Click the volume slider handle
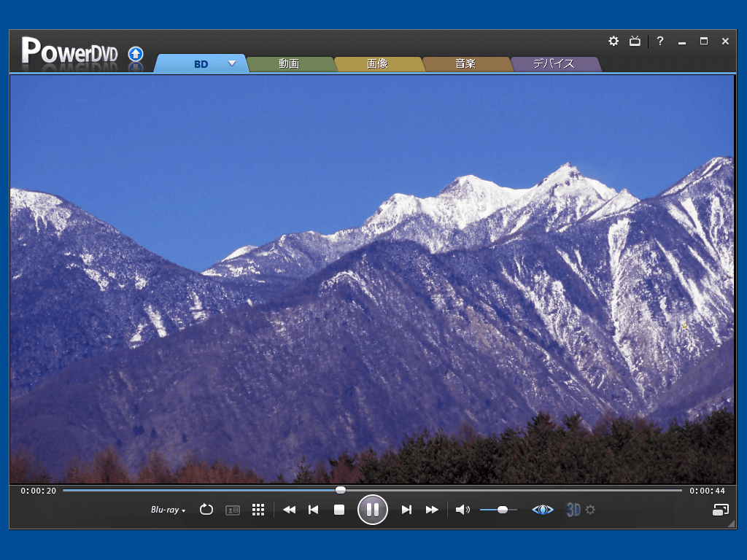The height and width of the screenshot is (560, 747). (x=502, y=510)
